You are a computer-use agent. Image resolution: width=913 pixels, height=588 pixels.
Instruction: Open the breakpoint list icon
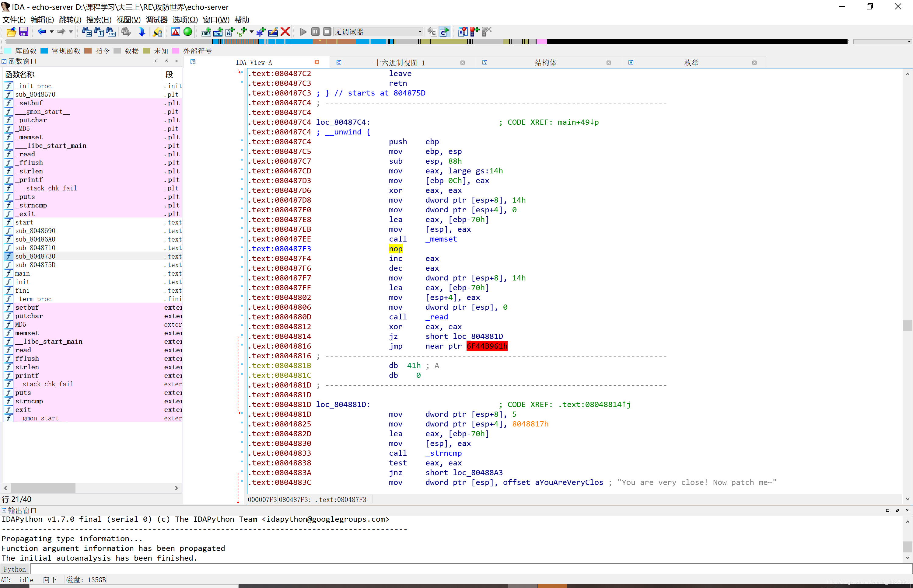(x=463, y=32)
